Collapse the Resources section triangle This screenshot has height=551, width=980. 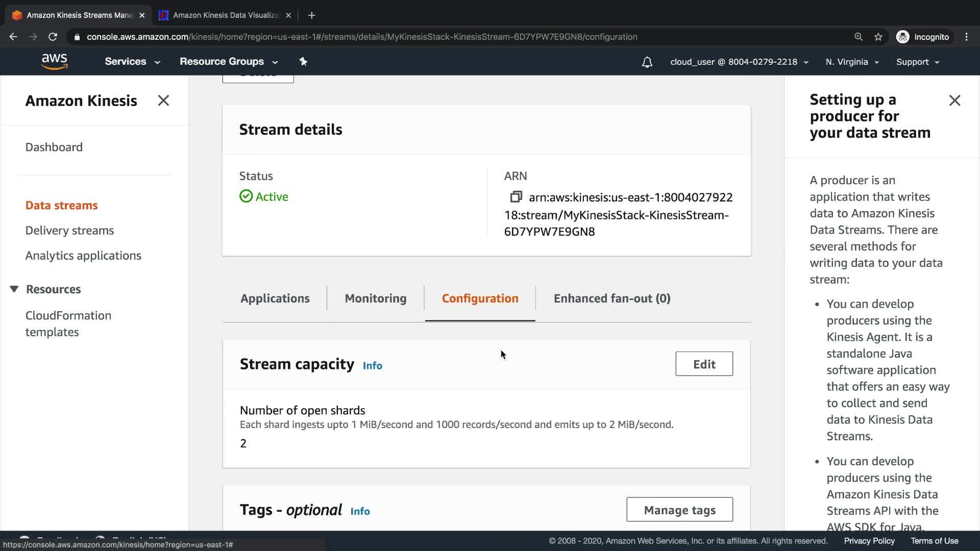[14, 289]
